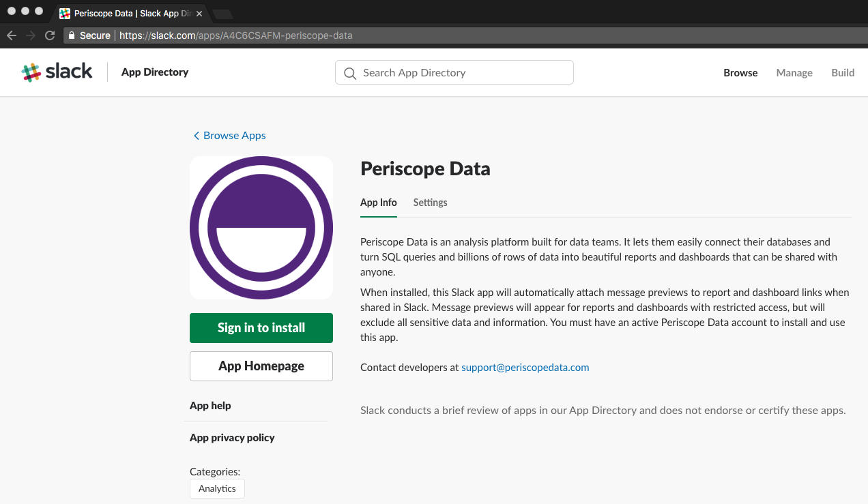This screenshot has height=504, width=868.
Task: Click the Secure padlock icon
Action: [x=71, y=35]
